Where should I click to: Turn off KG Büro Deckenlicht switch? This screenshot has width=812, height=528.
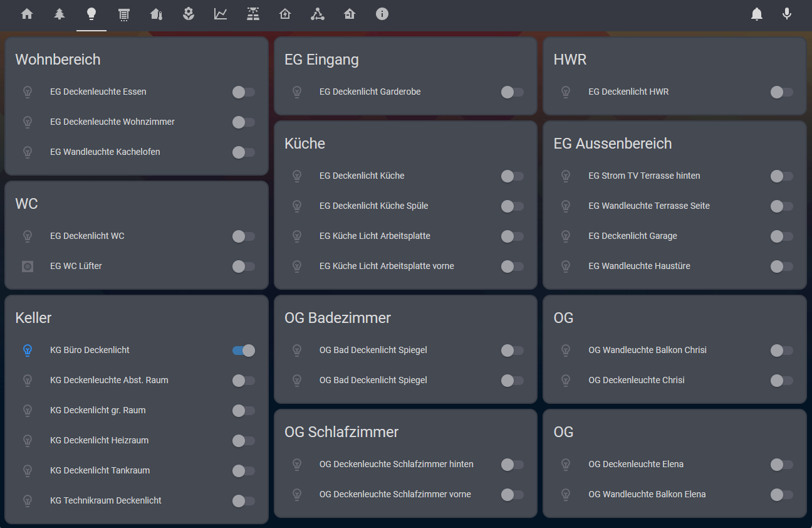coord(244,351)
